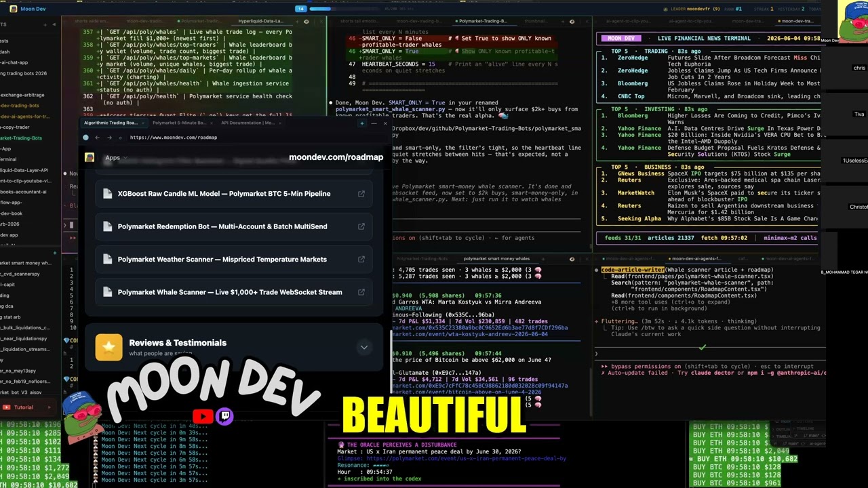Click the code-article-writer agent label
Screen dimensions: 868x488
pos(634,270)
